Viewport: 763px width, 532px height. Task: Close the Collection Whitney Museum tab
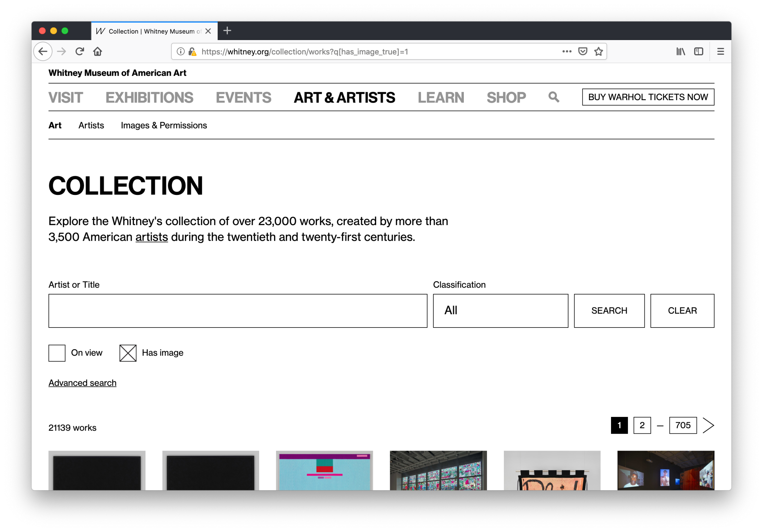pyautogui.click(x=208, y=31)
